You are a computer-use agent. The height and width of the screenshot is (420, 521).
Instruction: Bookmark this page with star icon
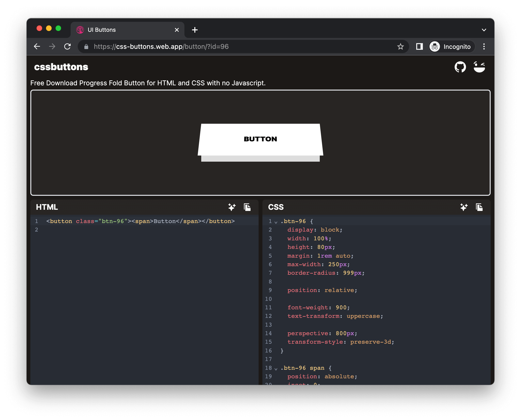[401, 46]
